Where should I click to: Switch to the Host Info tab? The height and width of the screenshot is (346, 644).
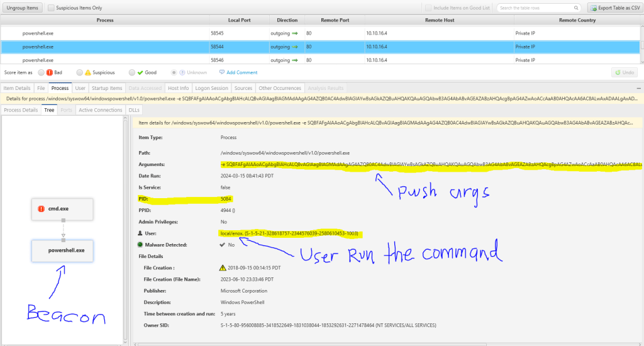pos(178,88)
